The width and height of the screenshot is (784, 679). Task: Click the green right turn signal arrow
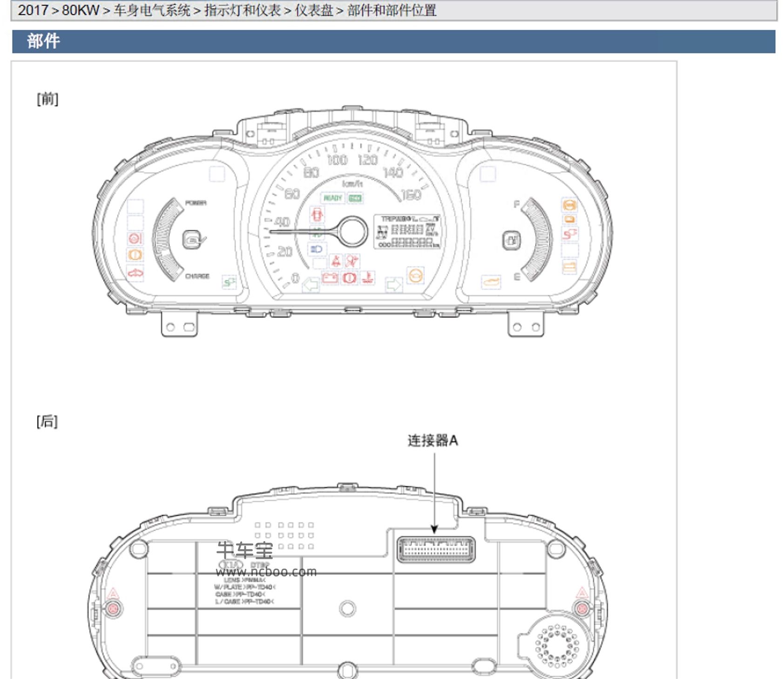coord(393,284)
